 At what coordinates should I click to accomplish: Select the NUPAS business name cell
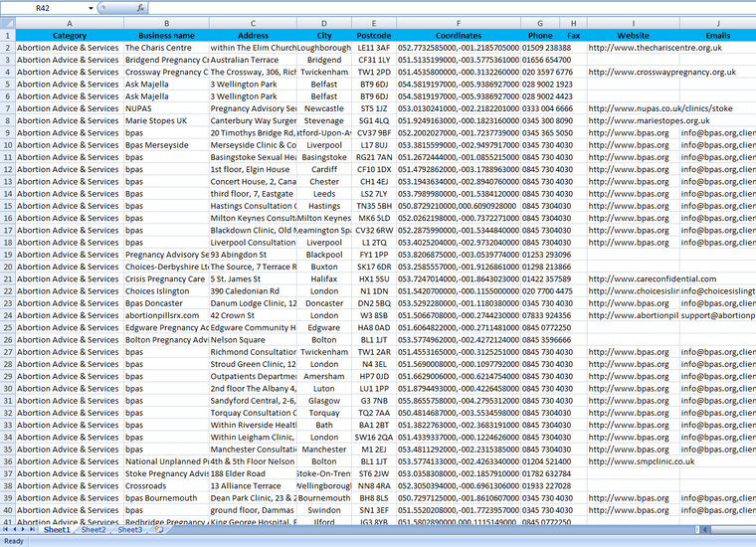pyautogui.click(x=166, y=108)
